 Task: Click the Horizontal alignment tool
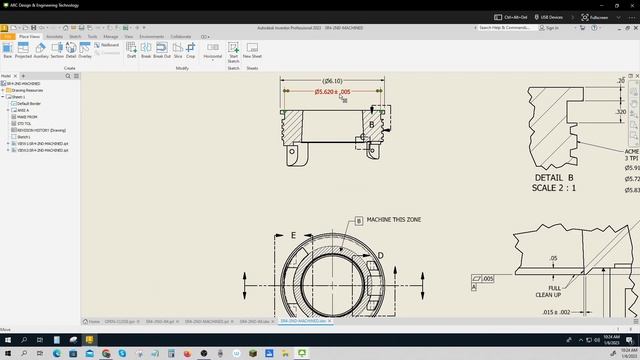click(x=213, y=50)
